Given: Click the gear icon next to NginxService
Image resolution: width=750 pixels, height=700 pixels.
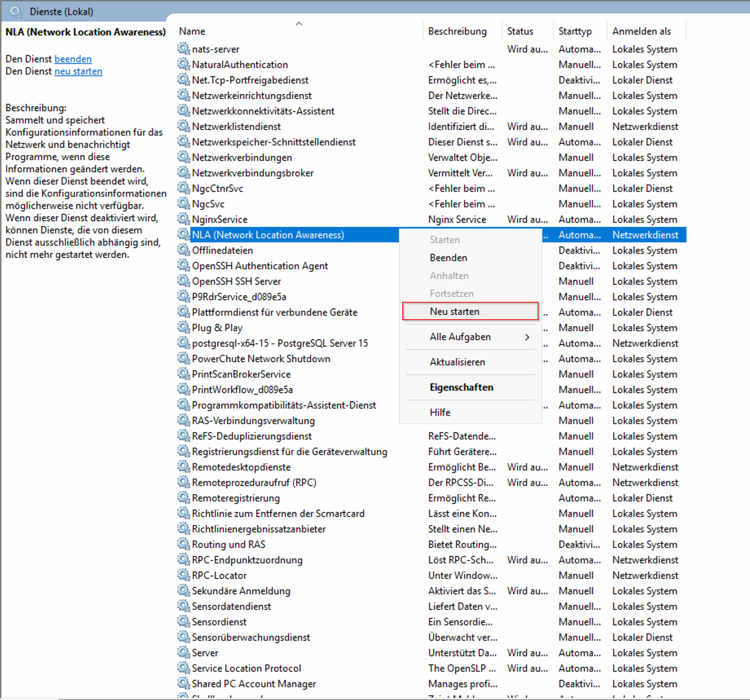Looking at the screenshot, I should click(183, 219).
